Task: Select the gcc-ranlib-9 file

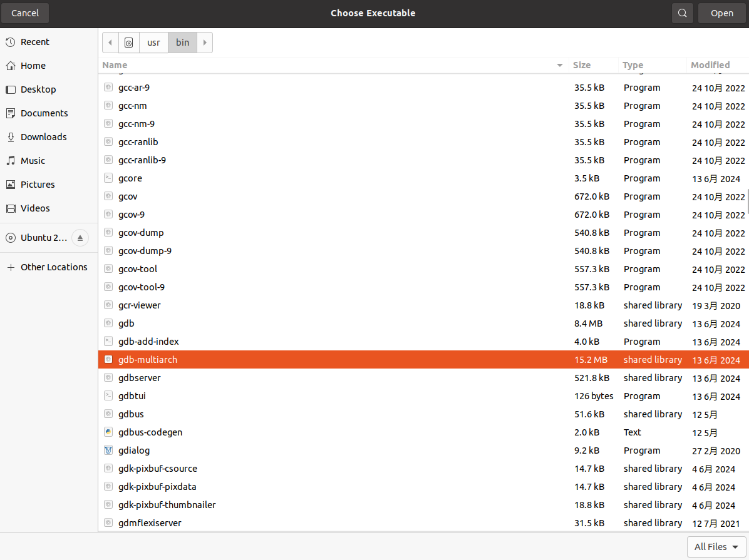Action: 423,160
